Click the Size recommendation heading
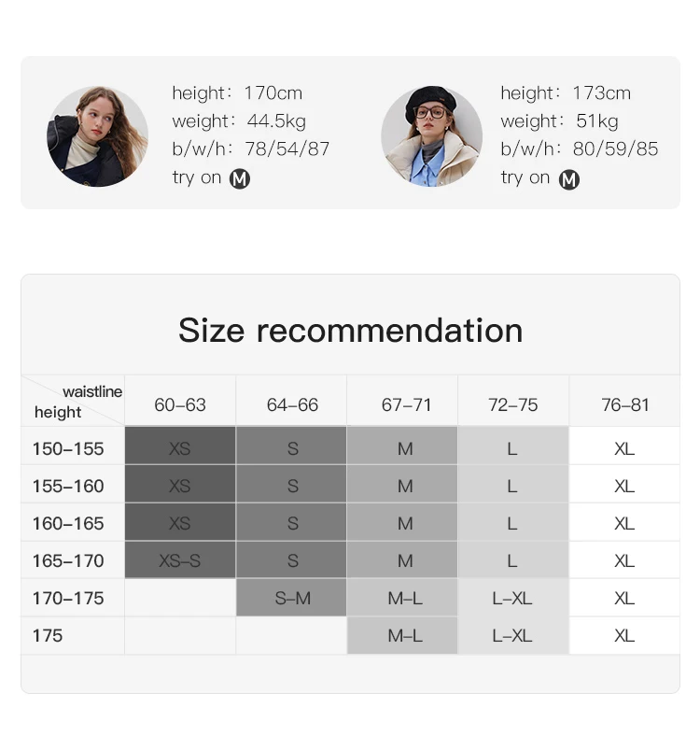This screenshot has height=750, width=700. [350, 330]
